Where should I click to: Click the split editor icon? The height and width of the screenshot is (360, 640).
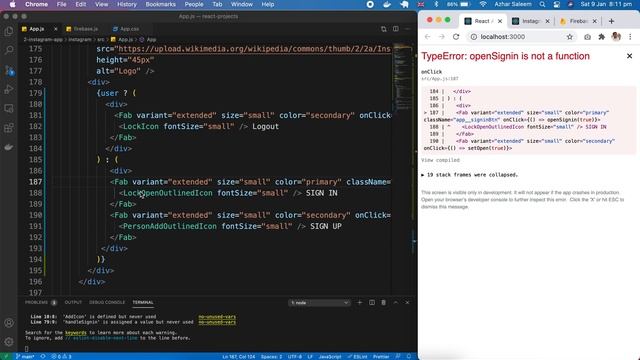396,29
